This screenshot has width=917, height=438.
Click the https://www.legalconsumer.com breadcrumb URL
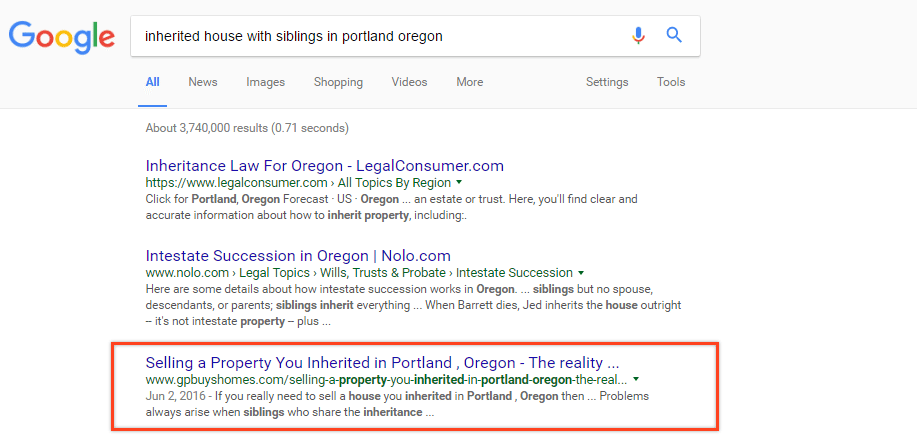coord(236,183)
